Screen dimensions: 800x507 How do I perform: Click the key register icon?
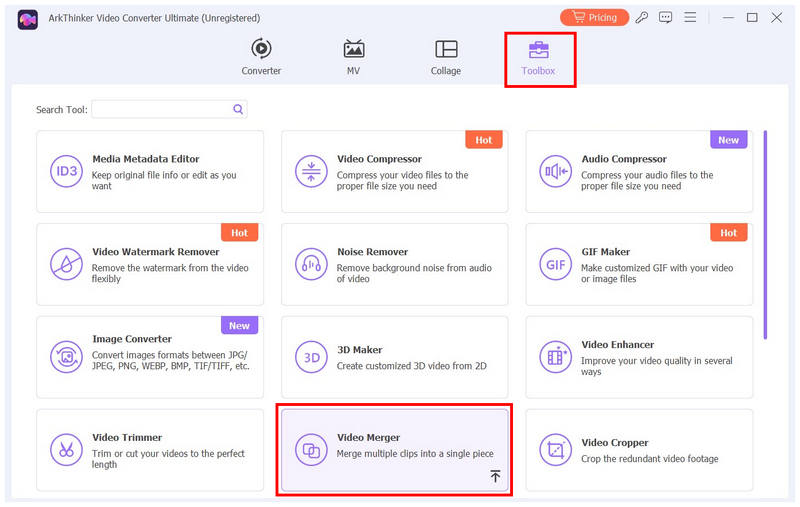[642, 17]
